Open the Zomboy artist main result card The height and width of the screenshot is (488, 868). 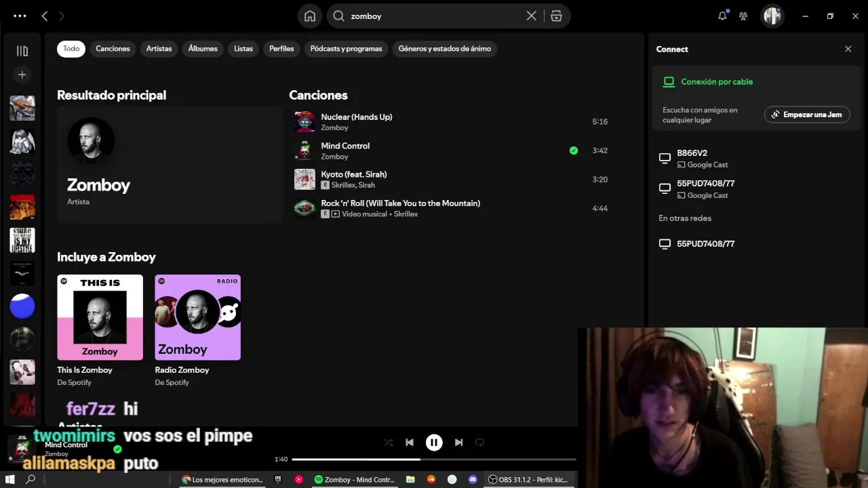[170, 165]
